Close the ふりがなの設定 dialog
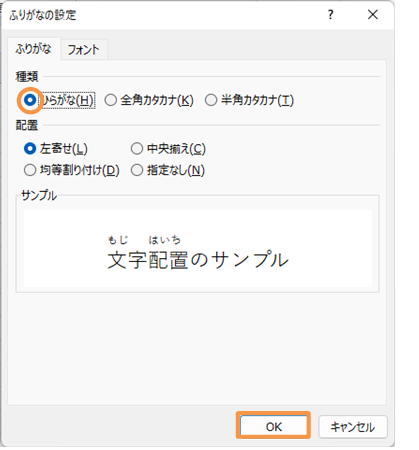This screenshot has width=419, height=450. coord(373,15)
